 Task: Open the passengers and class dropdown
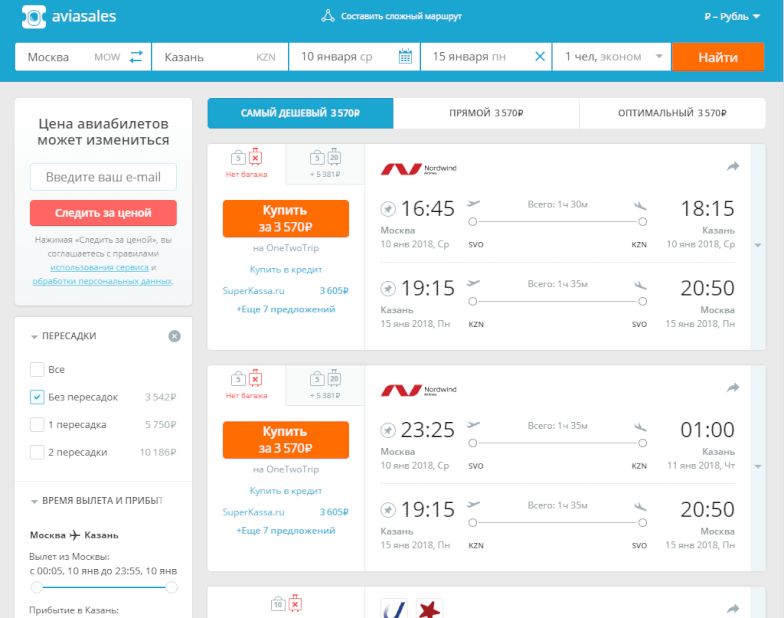pyautogui.click(x=611, y=57)
